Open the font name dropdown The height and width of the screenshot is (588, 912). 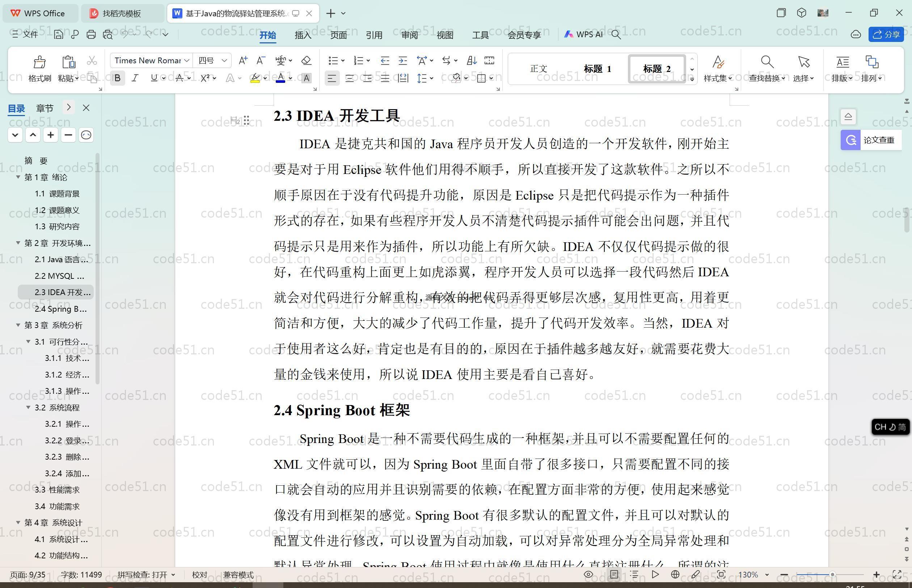pos(186,60)
